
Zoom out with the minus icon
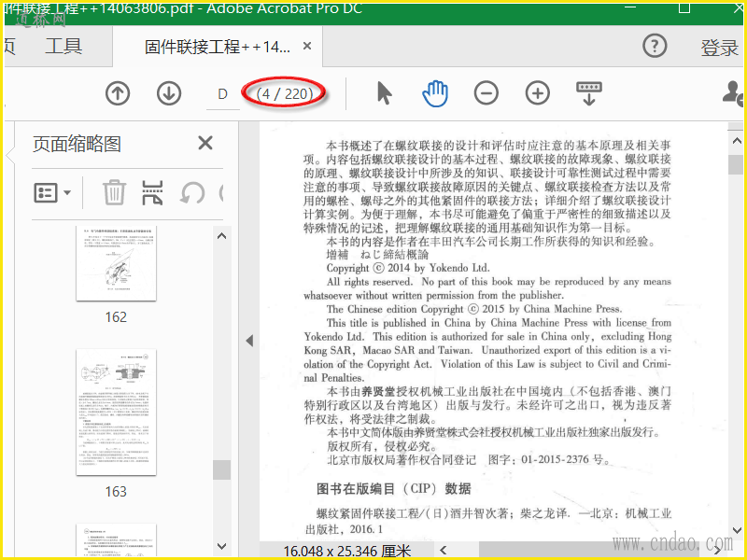486,92
